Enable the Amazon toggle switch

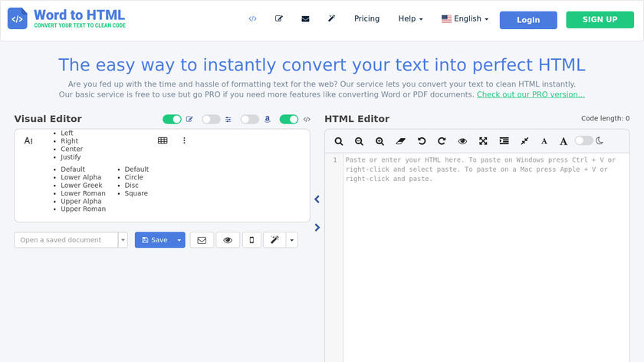point(249,119)
